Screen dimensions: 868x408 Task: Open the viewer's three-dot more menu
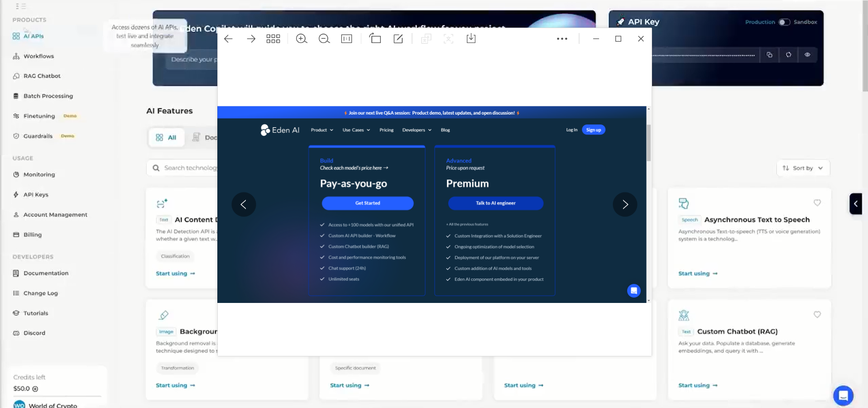[562, 39]
